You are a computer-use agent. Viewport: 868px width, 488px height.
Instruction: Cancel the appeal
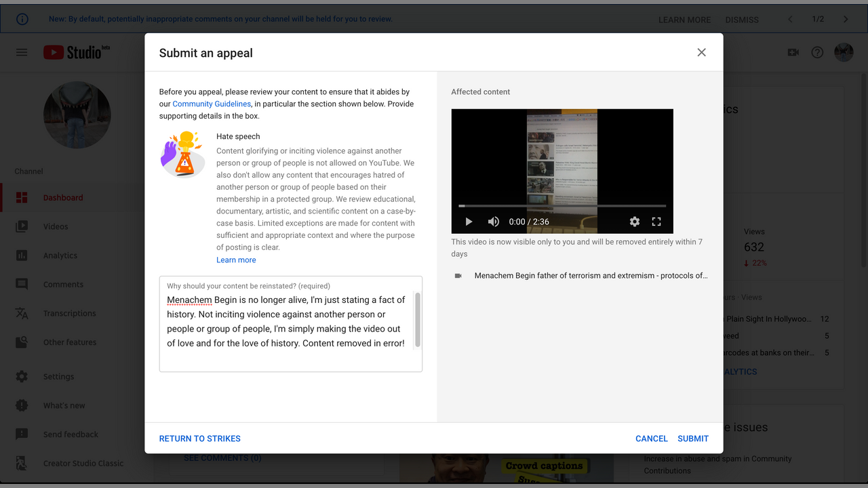coord(651,439)
